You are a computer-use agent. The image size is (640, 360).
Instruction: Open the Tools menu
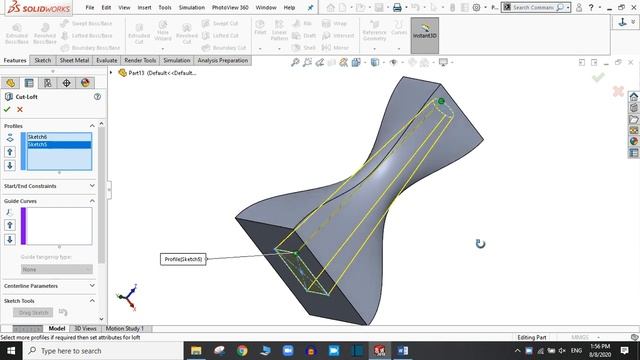tap(165, 7)
